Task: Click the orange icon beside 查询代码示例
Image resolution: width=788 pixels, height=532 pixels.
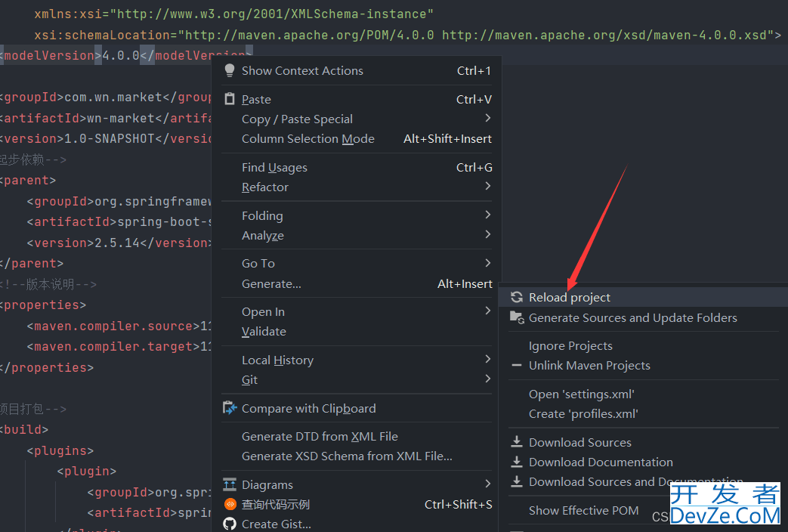Action: 230,504
